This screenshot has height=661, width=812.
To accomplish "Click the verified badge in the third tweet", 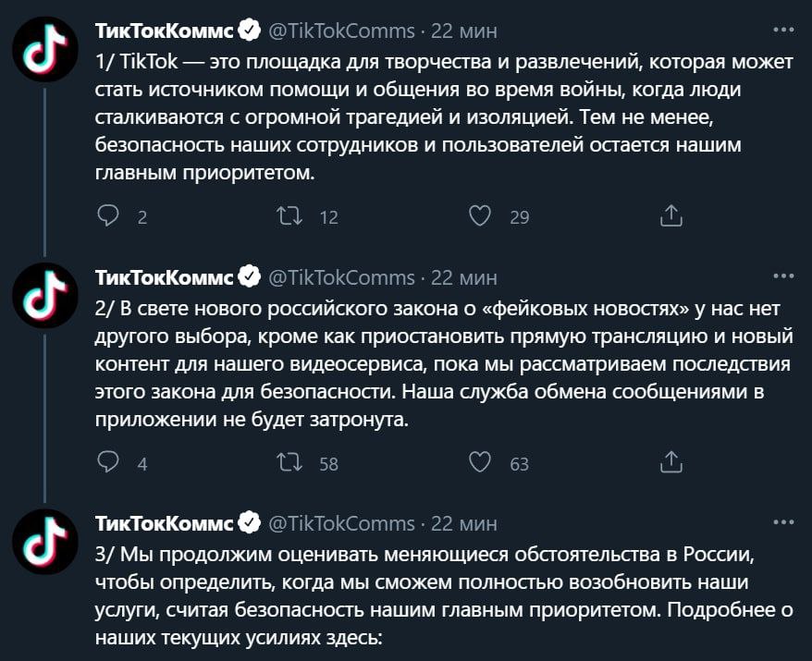I will [249, 523].
